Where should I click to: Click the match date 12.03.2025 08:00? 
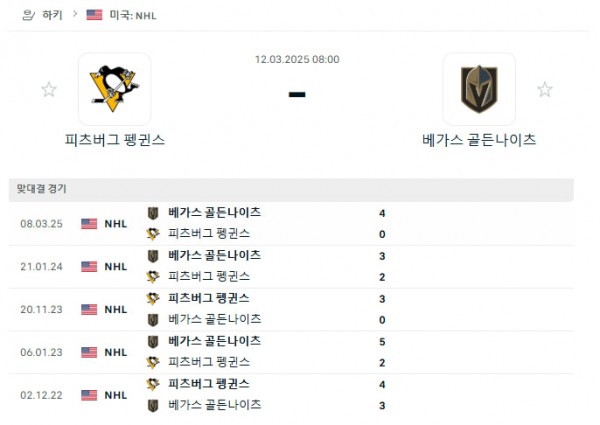click(297, 59)
